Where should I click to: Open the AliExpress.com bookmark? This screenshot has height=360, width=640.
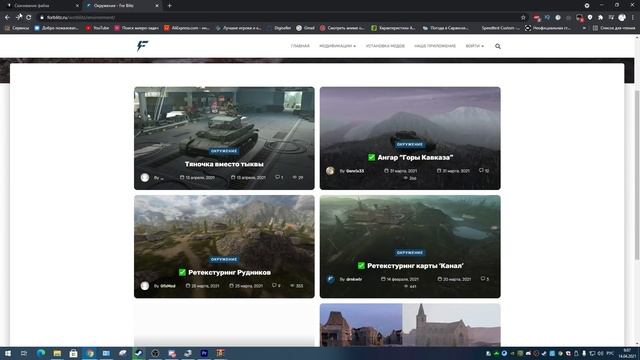pos(187,28)
